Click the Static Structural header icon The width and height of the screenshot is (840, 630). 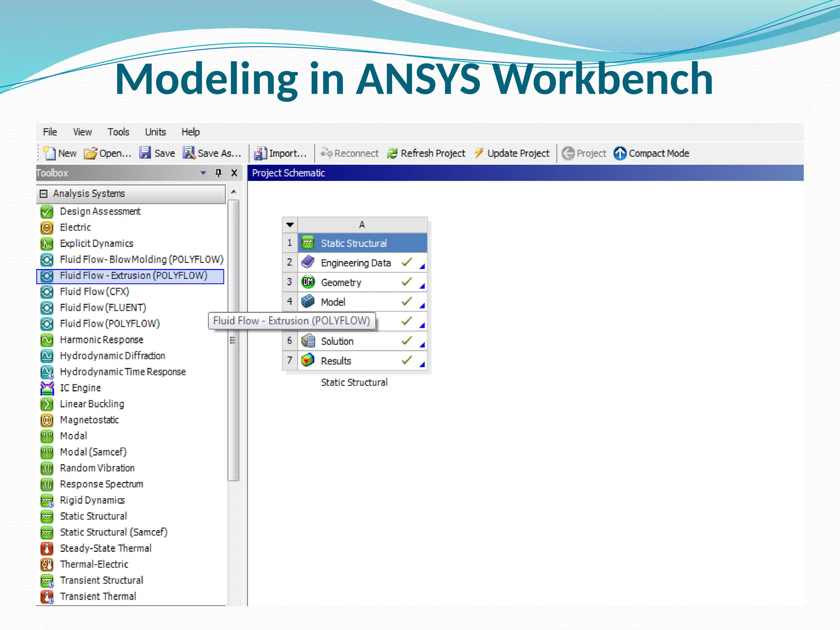point(308,243)
